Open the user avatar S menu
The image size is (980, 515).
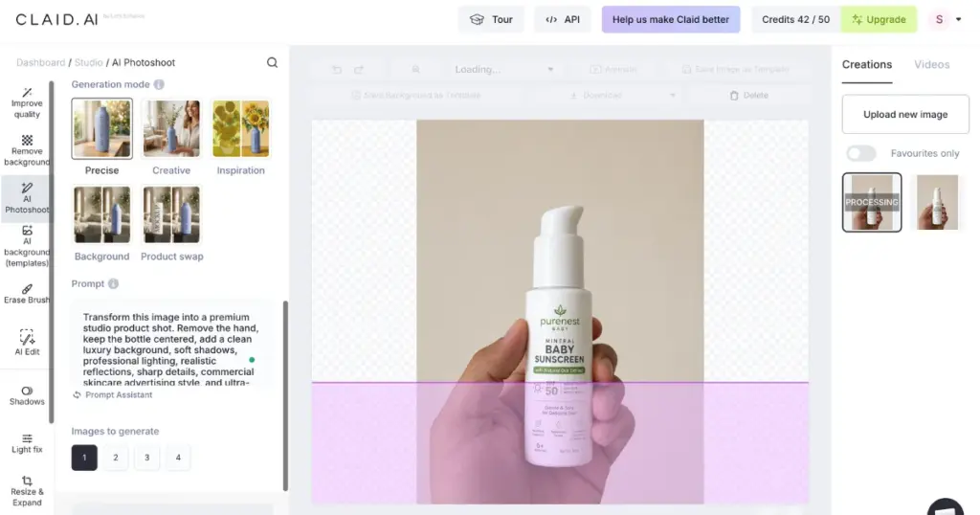(x=939, y=19)
